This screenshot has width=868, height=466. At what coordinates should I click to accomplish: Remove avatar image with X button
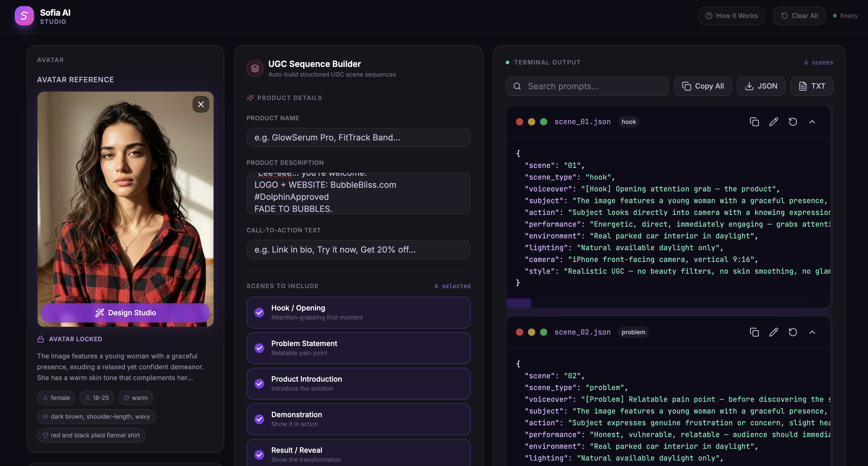pos(201,104)
